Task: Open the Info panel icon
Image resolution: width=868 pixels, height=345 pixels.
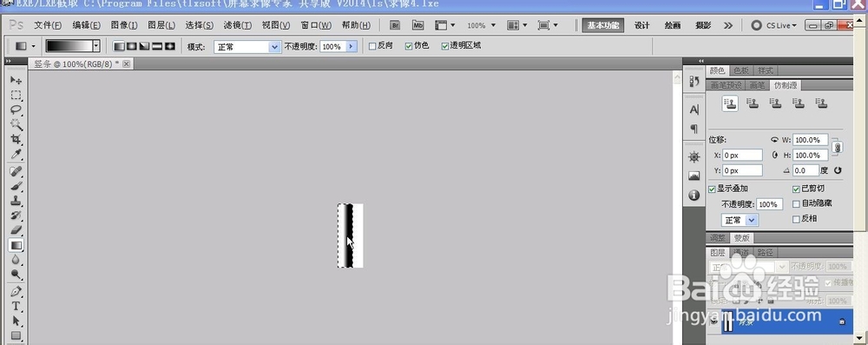Action: click(x=694, y=196)
